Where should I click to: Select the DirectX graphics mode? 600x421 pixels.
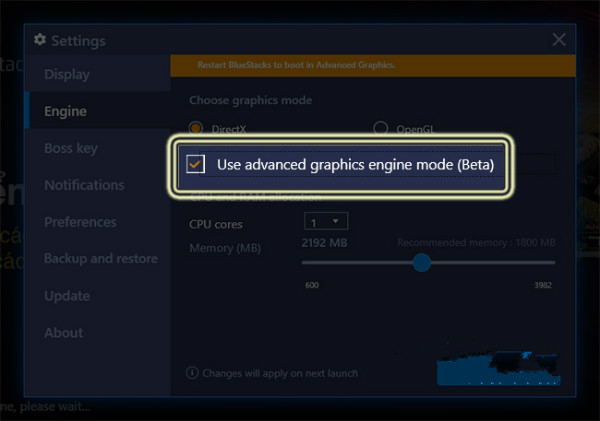coord(196,129)
